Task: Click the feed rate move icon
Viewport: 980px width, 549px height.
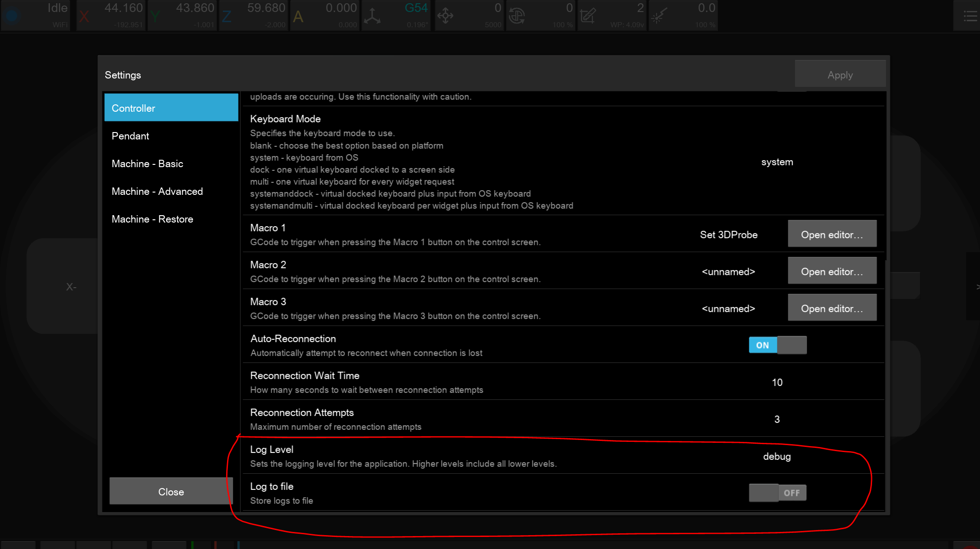Action: tap(445, 16)
